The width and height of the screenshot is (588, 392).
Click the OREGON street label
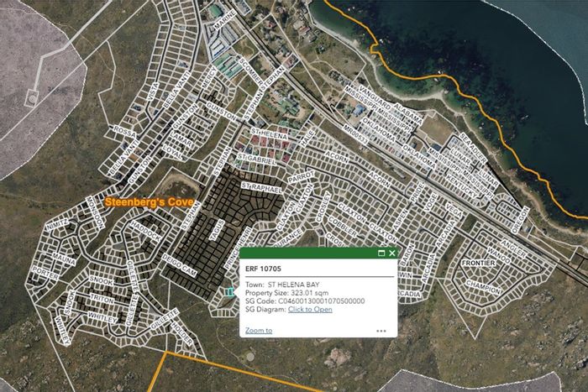521,220
